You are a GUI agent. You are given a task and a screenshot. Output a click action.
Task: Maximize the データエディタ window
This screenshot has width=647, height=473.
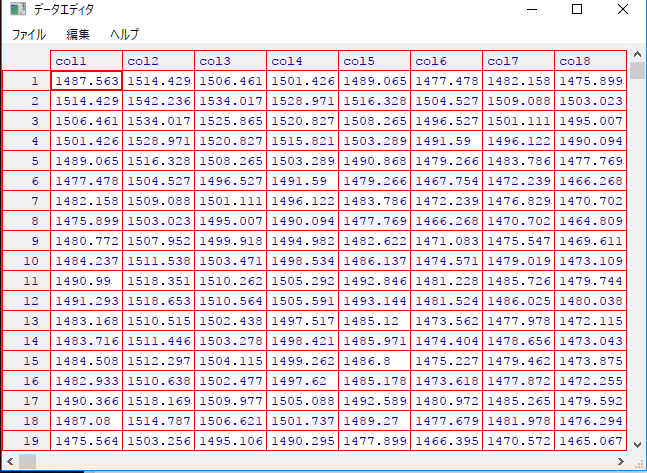point(577,10)
